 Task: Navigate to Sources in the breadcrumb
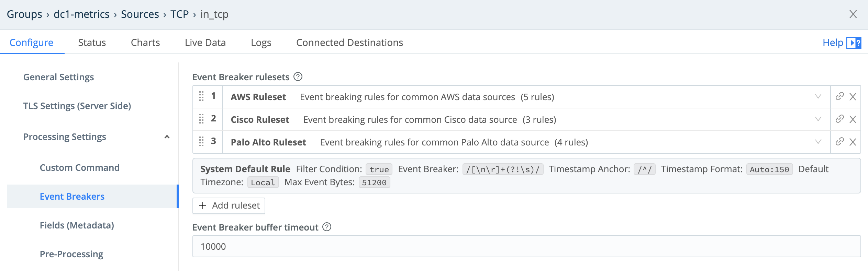(x=140, y=14)
